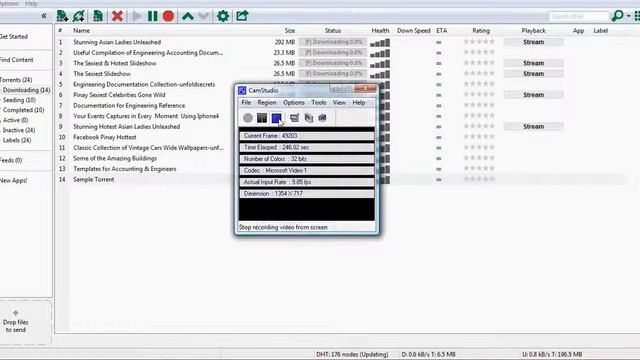Stream 'Stunning Hottest Asian Ladies Unleashed'
The height and width of the screenshot is (360, 640).
click(x=533, y=127)
